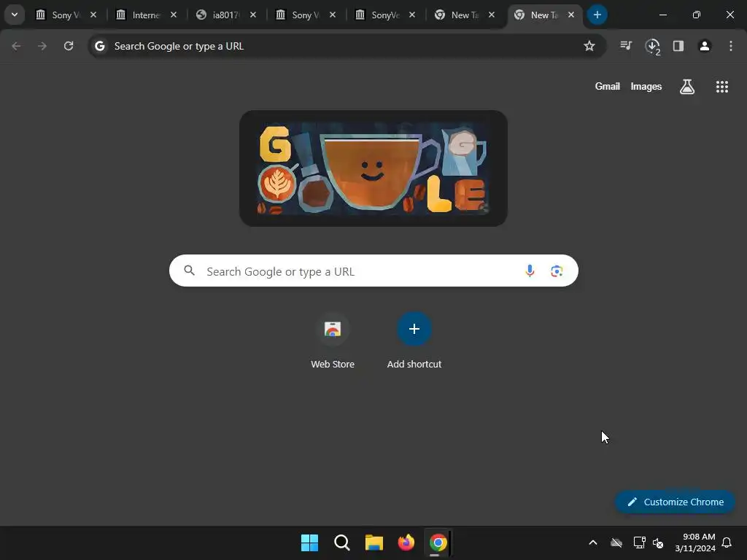This screenshot has width=747, height=560.
Task: Open Windows taskbar search
Action: tap(342, 542)
